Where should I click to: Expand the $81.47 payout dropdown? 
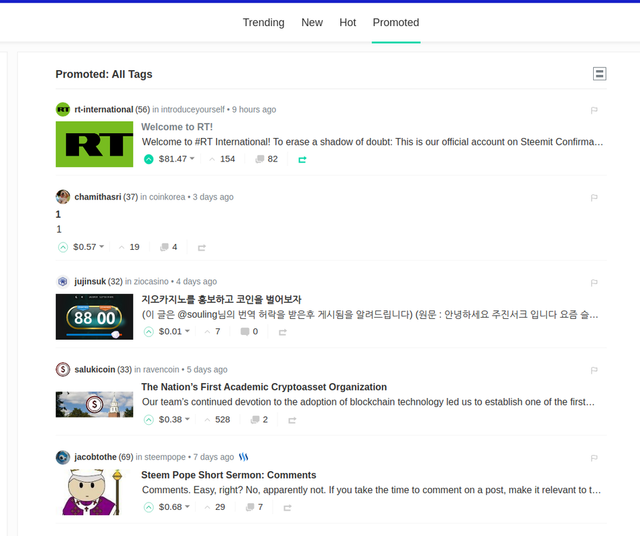(177, 159)
